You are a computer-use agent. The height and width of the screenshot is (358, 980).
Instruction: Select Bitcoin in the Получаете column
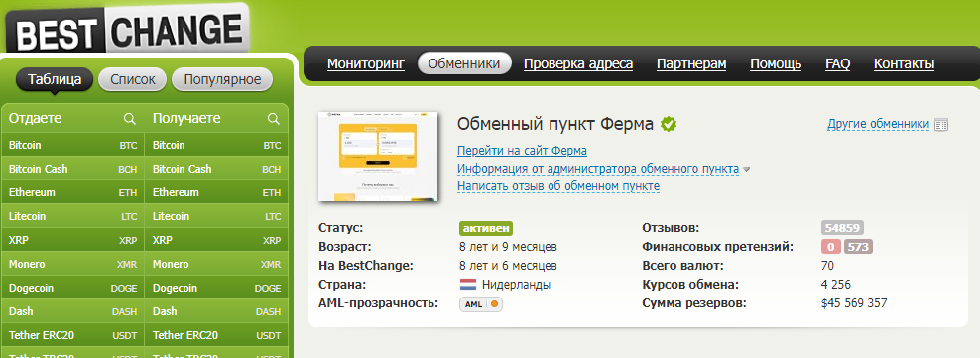216,145
